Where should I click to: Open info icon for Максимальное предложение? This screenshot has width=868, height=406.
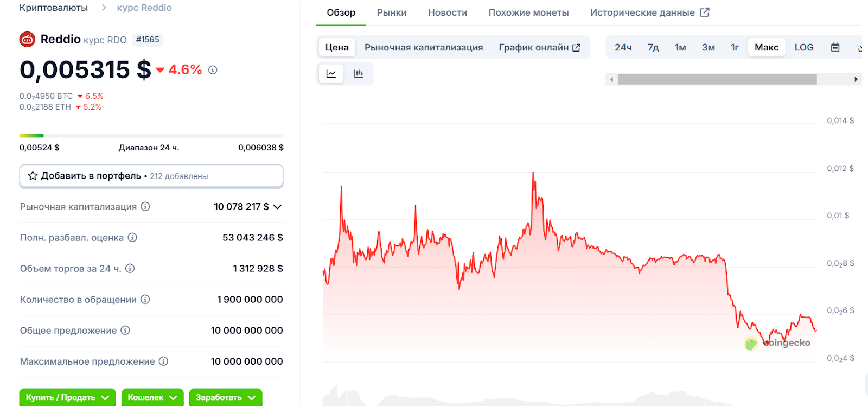163,361
